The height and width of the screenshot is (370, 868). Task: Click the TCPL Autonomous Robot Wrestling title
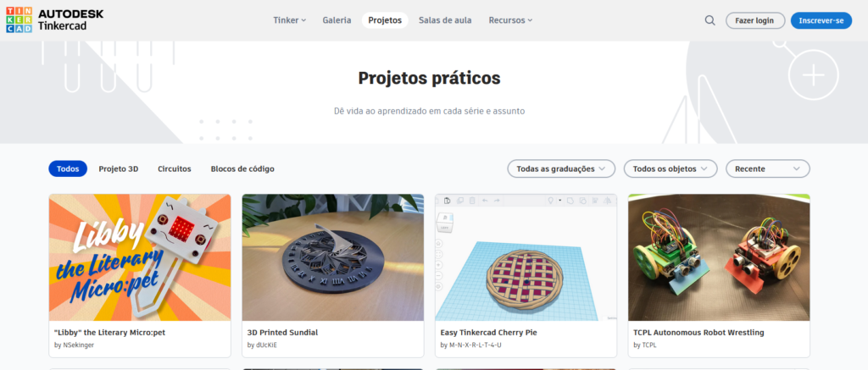(698, 333)
